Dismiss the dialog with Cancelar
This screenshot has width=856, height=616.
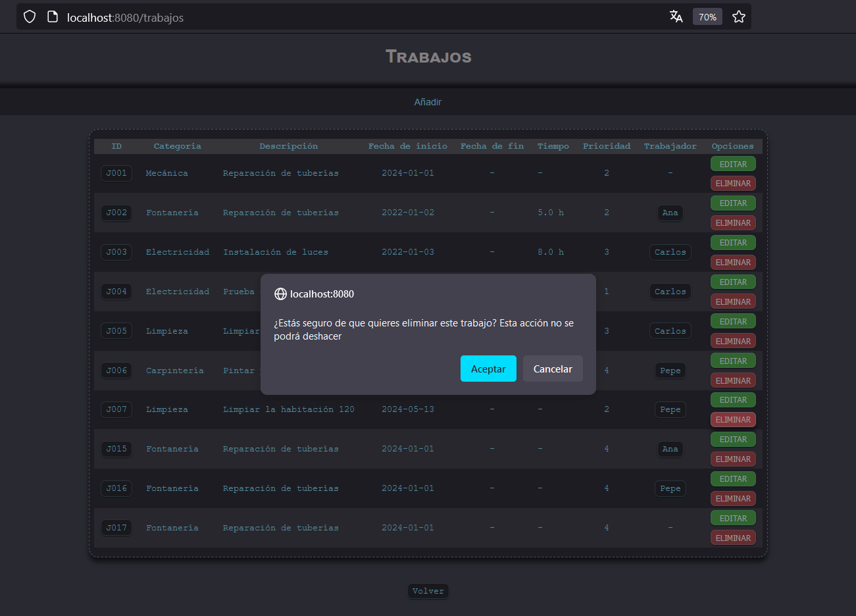click(x=553, y=369)
